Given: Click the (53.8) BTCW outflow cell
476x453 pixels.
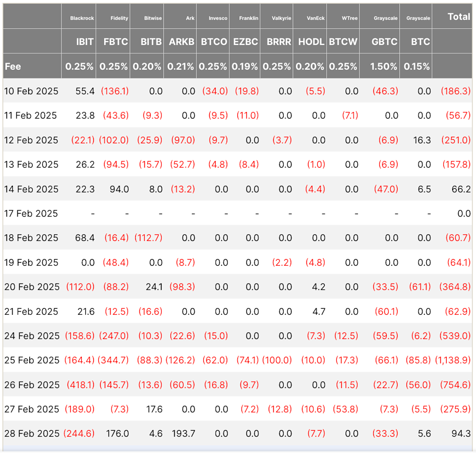Looking at the screenshot, I should tap(346, 409).
